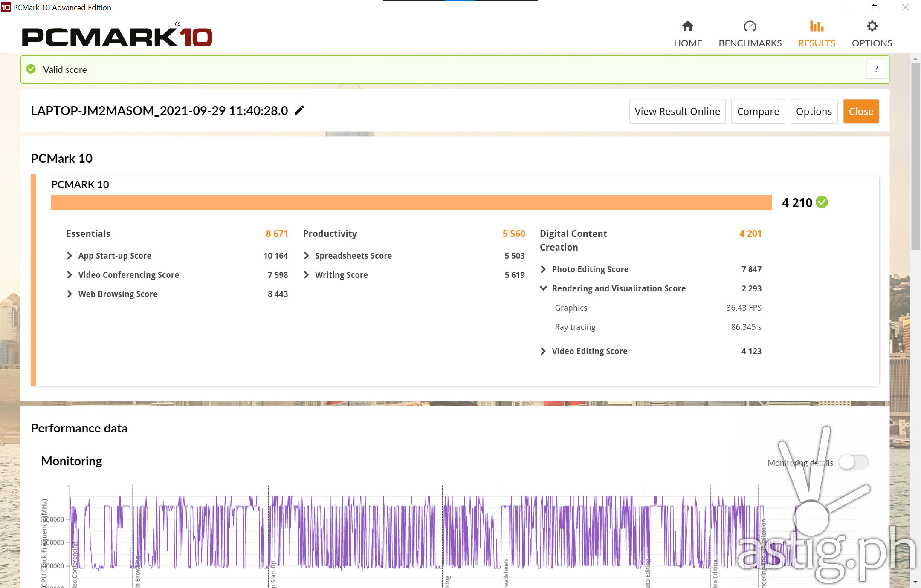Click the Home house icon
The height and width of the screenshot is (588, 921).
pos(687,26)
